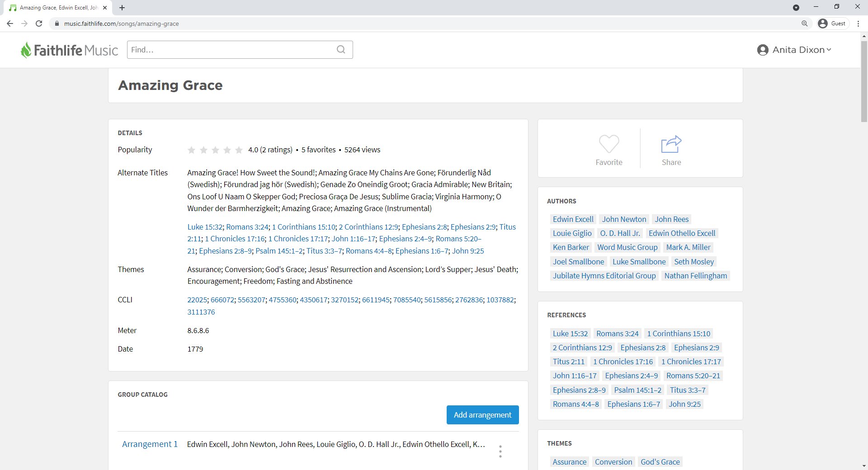Screen dimensions: 868x470
Task: Open the Luke 15:32 reference tag in References panel
Action: pyautogui.click(x=570, y=334)
